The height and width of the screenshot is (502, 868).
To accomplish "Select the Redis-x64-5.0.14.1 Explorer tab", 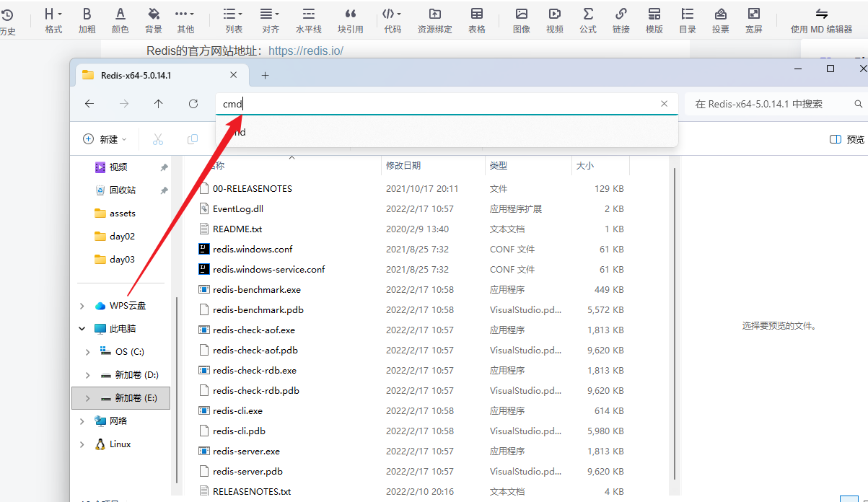I will (160, 75).
